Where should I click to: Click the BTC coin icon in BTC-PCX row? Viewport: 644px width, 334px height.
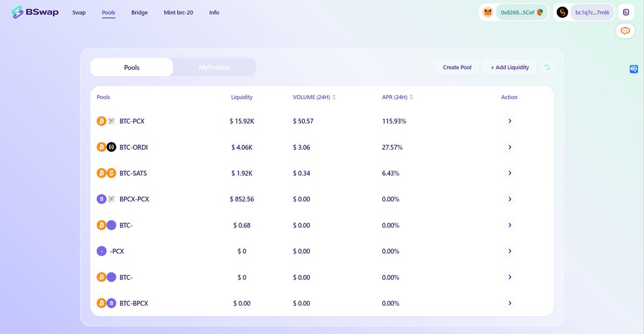(101, 121)
